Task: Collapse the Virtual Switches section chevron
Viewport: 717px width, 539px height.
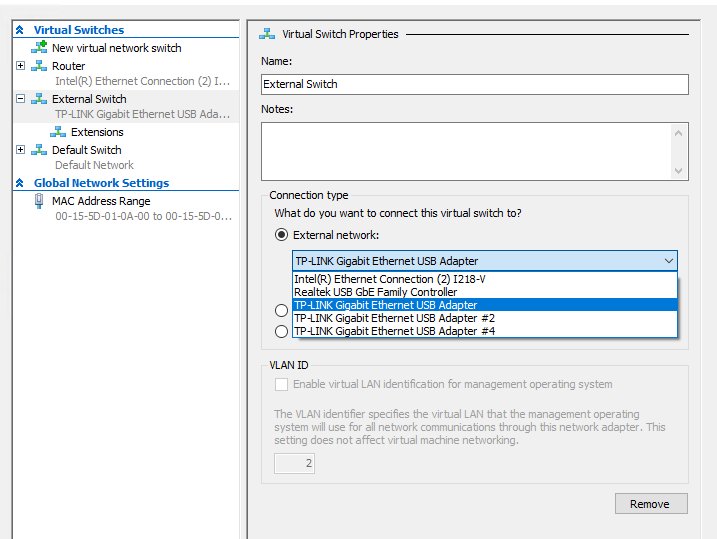Action: (18, 30)
